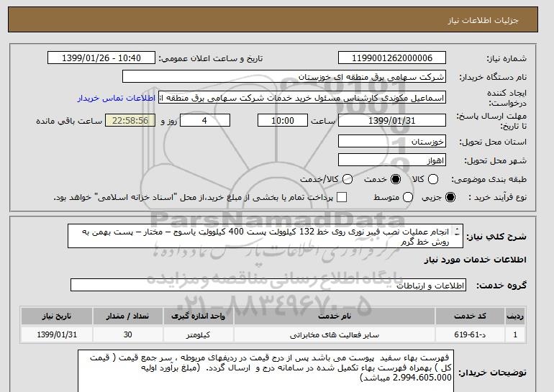The width and height of the screenshot is (554, 392).
Task: Click the table date cell 1399/01/31
Action: point(57,334)
